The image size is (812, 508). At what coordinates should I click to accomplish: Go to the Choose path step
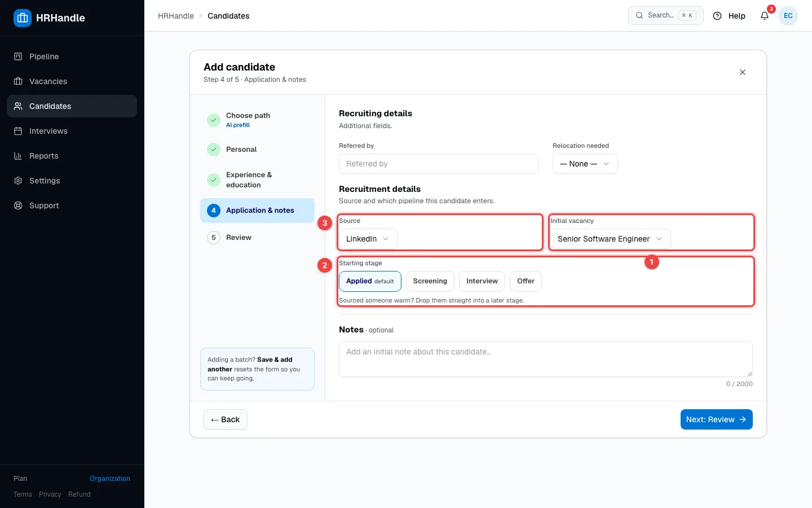(x=257, y=120)
